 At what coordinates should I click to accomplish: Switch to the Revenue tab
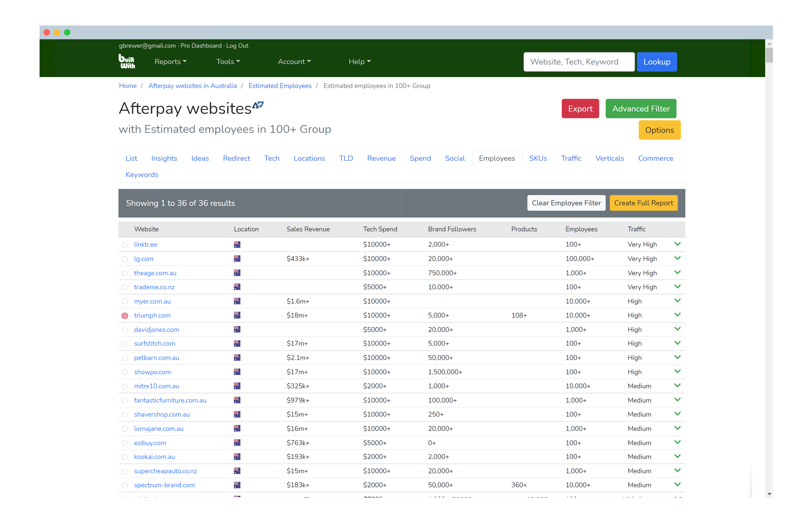381,158
